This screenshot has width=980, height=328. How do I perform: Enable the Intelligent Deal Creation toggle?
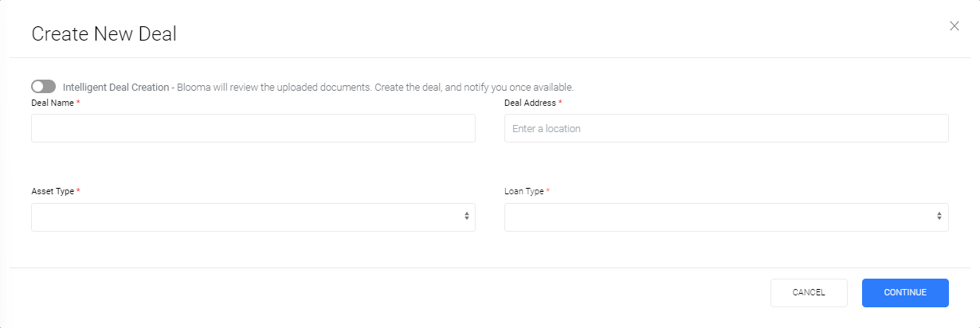[44, 87]
